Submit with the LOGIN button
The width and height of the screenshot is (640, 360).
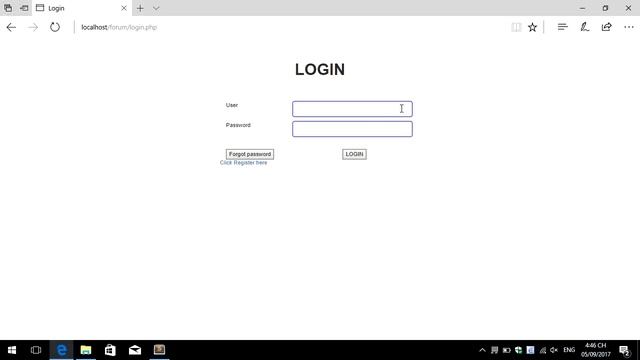[354, 154]
